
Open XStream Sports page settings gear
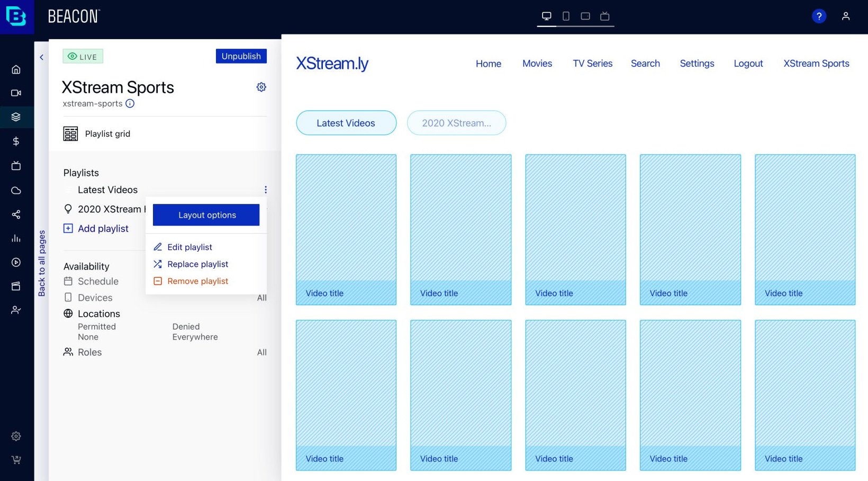pyautogui.click(x=261, y=87)
